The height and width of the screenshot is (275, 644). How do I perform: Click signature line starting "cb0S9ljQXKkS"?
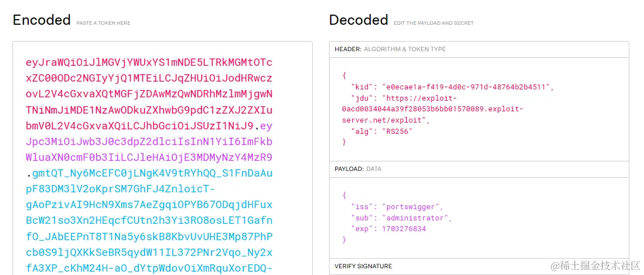(148, 253)
